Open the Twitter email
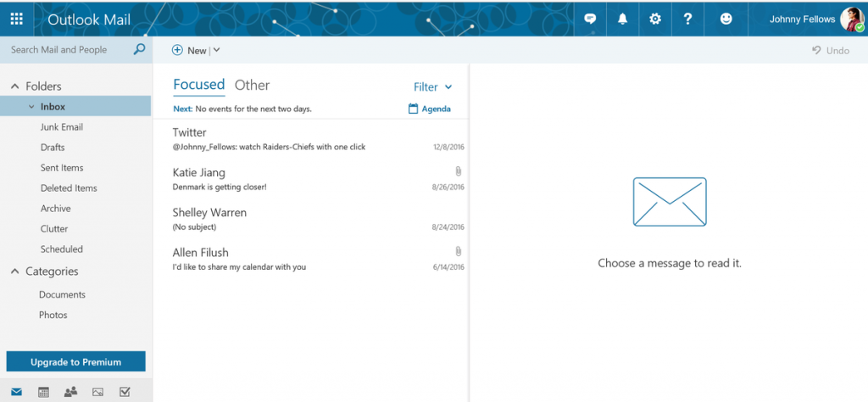This screenshot has width=868, height=402. click(x=310, y=140)
